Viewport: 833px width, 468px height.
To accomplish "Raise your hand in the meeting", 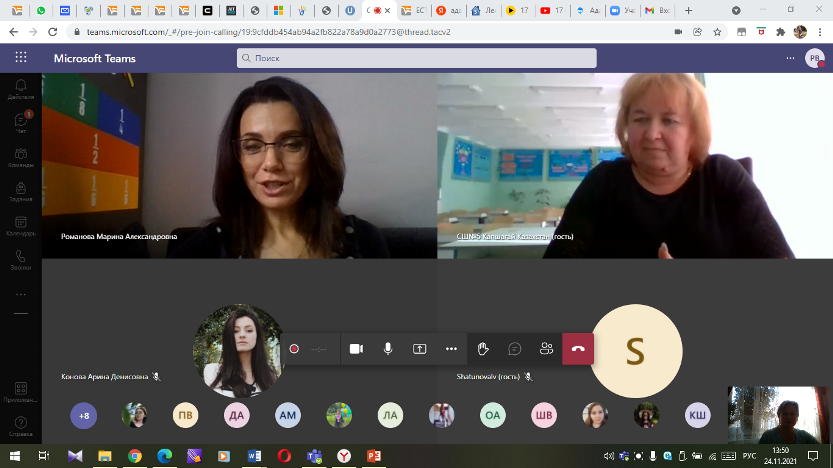I will click(x=483, y=349).
